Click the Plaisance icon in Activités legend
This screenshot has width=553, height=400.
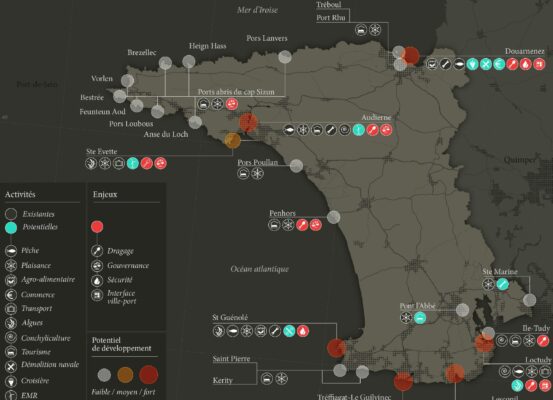point(11,265)
